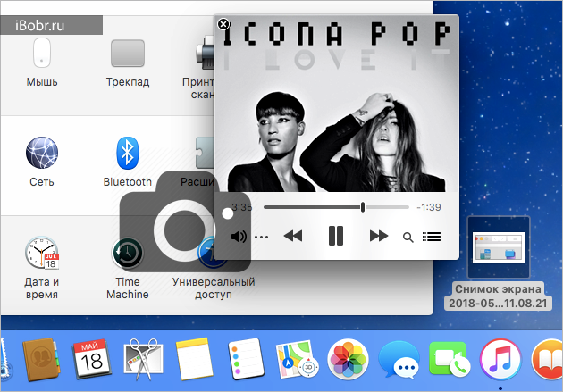Open Contacts from the Dock
This screenshot has height=392, width=563.
point(40,359)
